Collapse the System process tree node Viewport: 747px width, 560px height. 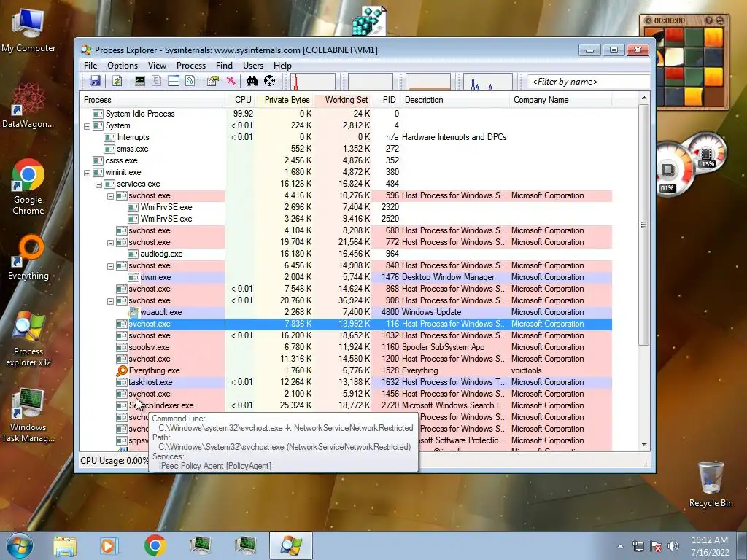[88, 126]
